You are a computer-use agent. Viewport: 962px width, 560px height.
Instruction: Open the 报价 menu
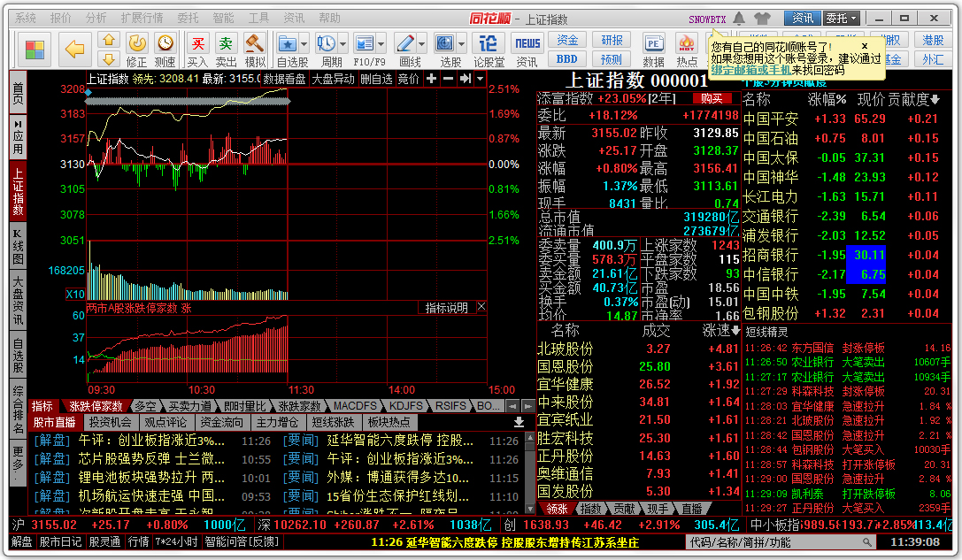click(x=61, y=19)
